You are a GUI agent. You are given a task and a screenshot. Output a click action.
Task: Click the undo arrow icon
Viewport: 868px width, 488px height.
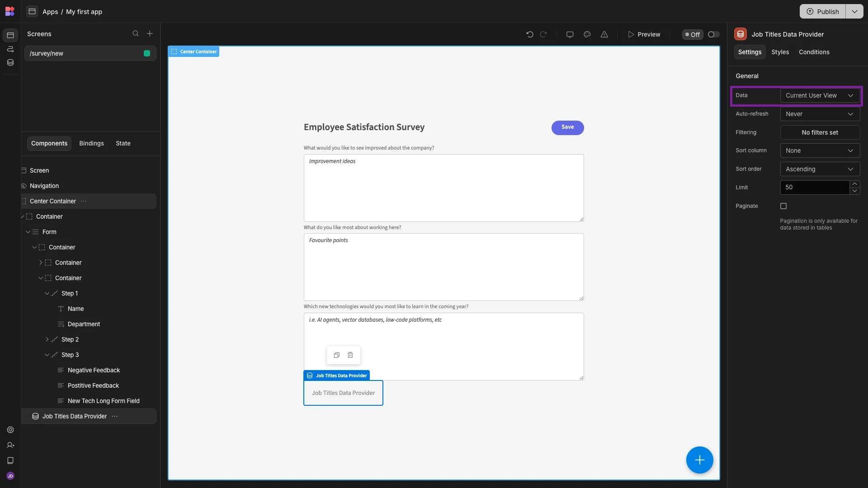(x=530, y=34)
